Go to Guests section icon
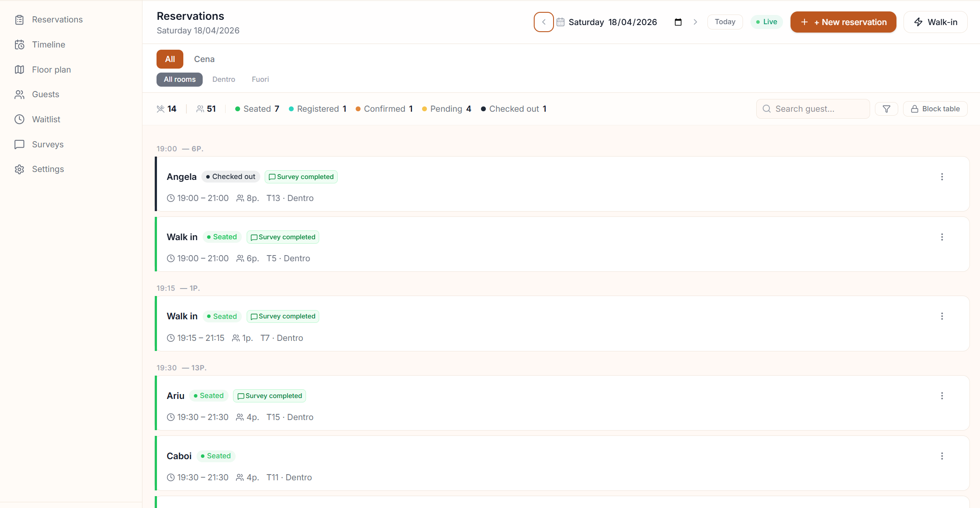Image resolution: width=980 pixels, height=508 pixels. [x=19, y=95]
